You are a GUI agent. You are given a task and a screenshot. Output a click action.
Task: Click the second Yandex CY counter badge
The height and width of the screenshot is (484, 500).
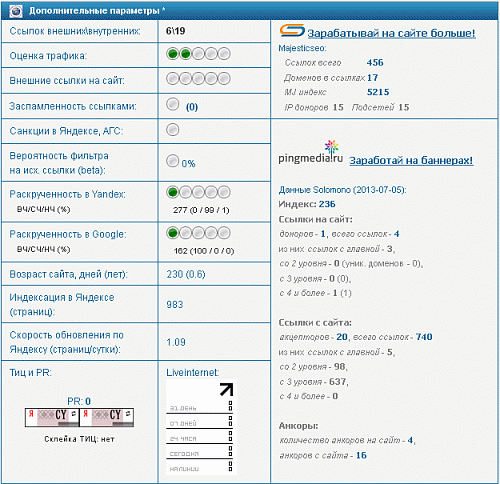coord(107,417)
